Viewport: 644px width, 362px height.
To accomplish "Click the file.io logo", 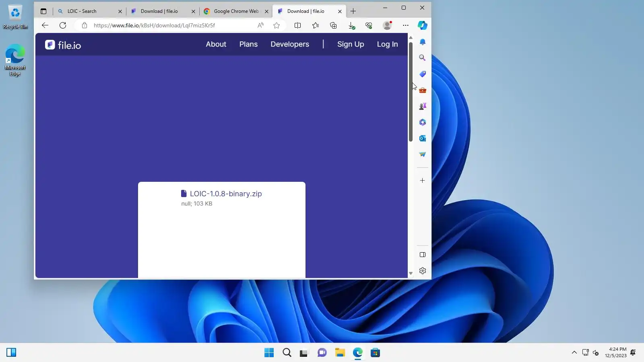I will tap(63, 45).
